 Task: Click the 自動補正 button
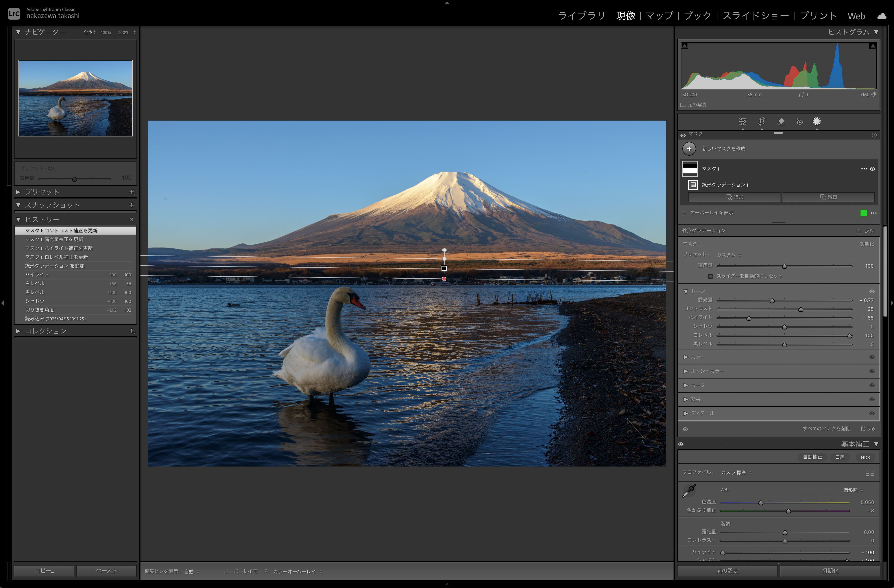pos(812,457)
